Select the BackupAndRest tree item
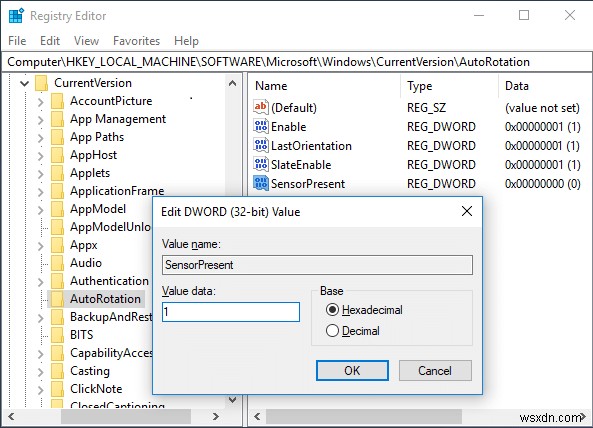Screen dimensions: 593x428 coord(111,317)
